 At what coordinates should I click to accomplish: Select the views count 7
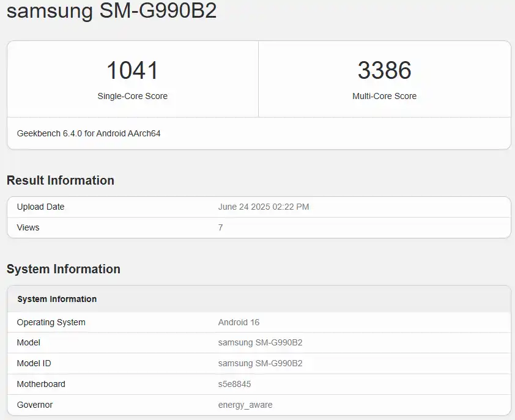[220, 227]
